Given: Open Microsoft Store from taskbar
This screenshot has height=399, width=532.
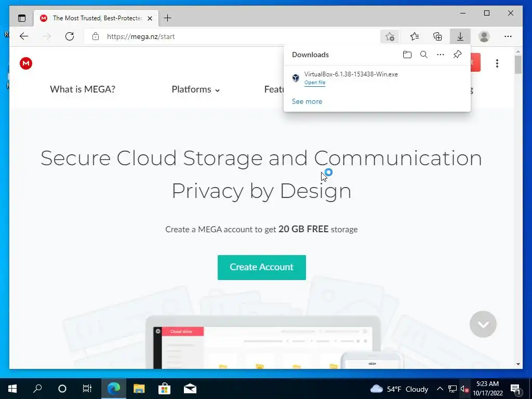Looking at the screenshot, I should [164, 389].
